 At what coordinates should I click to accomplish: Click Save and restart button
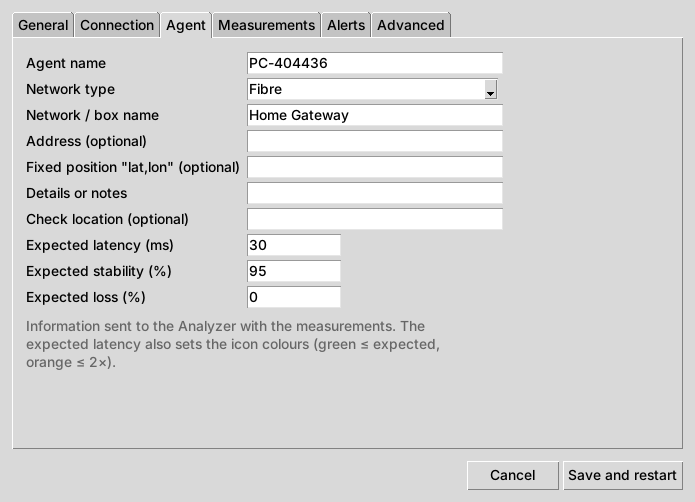pos(622,475)
